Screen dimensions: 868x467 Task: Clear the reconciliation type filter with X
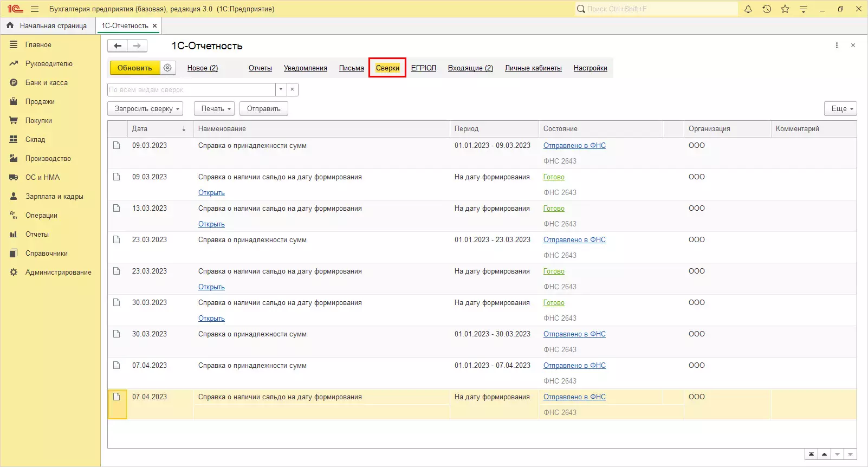[292, 89]
